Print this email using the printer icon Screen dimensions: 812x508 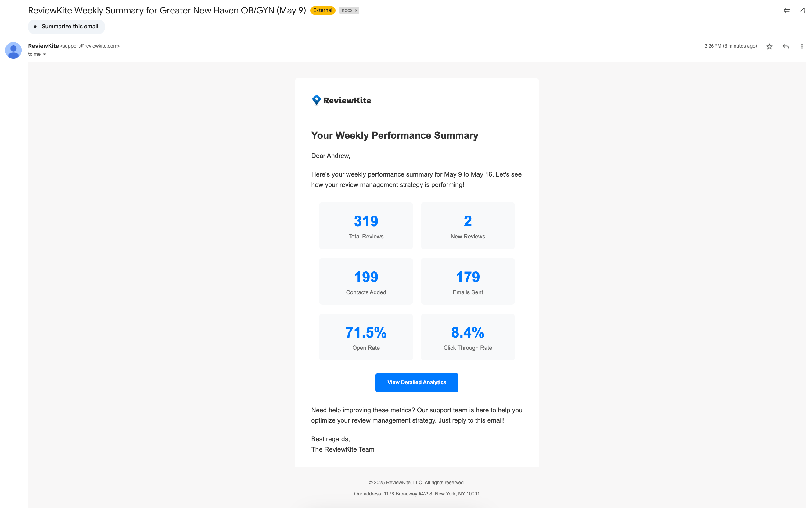tap(787, 10)
